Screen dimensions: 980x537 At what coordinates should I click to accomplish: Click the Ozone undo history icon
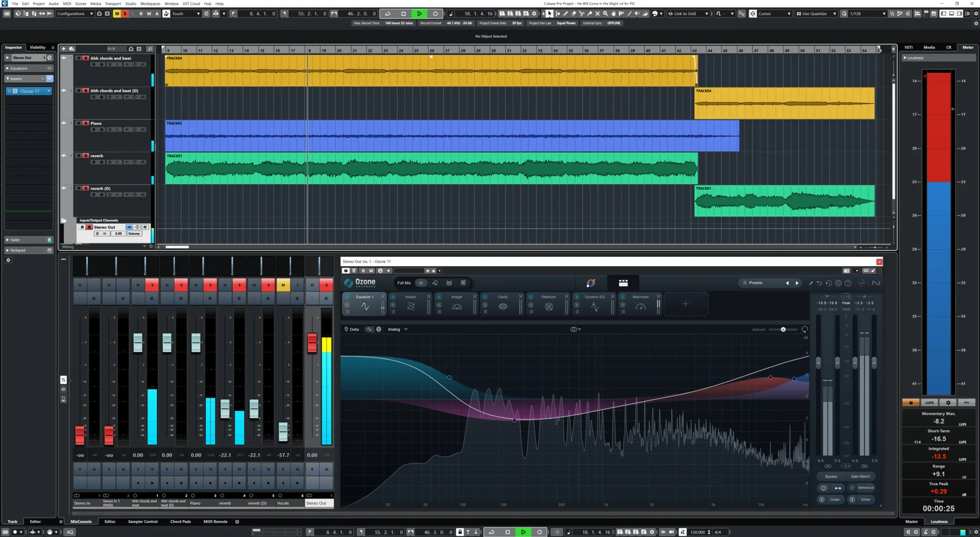pos(829,283)
